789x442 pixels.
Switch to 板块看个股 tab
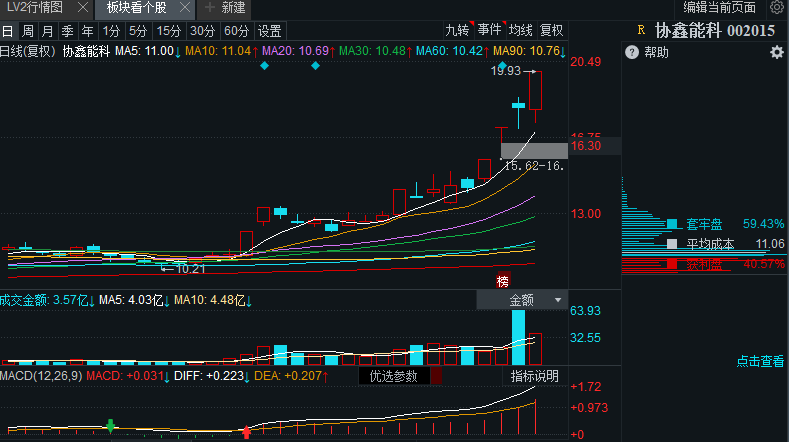[136, 8]
